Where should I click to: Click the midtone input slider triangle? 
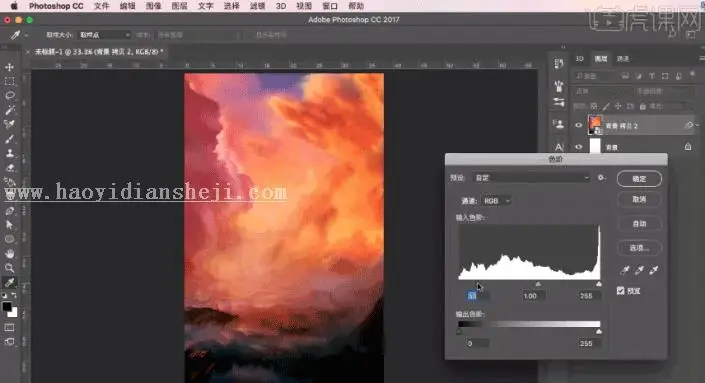[x=538, y=284]
